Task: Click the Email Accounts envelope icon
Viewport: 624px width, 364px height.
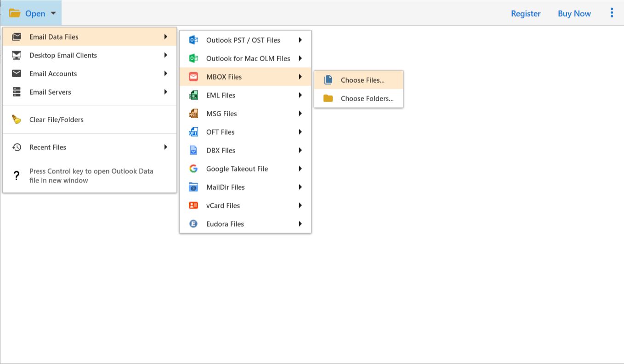Action: pos(17,74)
